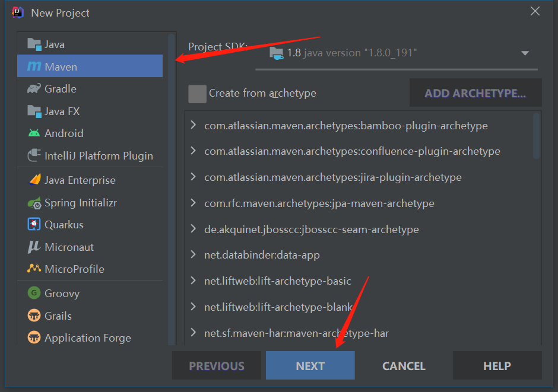
Task: Click the Application Forge icon
Action: [x=34, y=337]
